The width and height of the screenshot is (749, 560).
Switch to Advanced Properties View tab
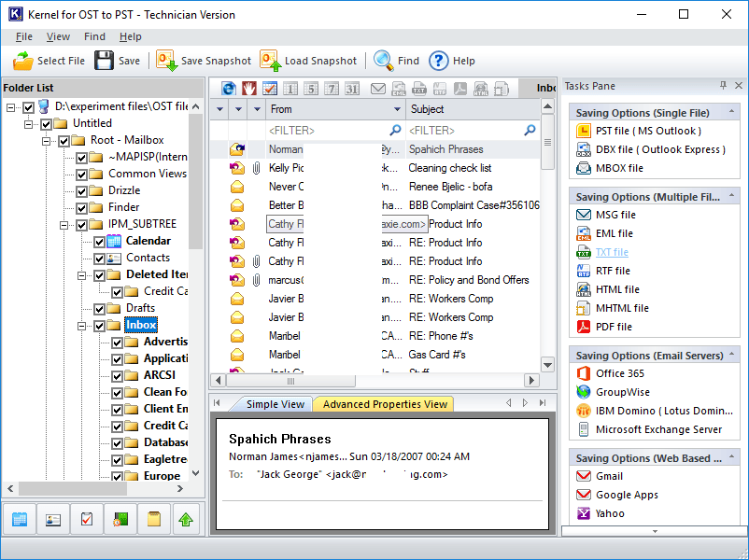click(385, 404)
